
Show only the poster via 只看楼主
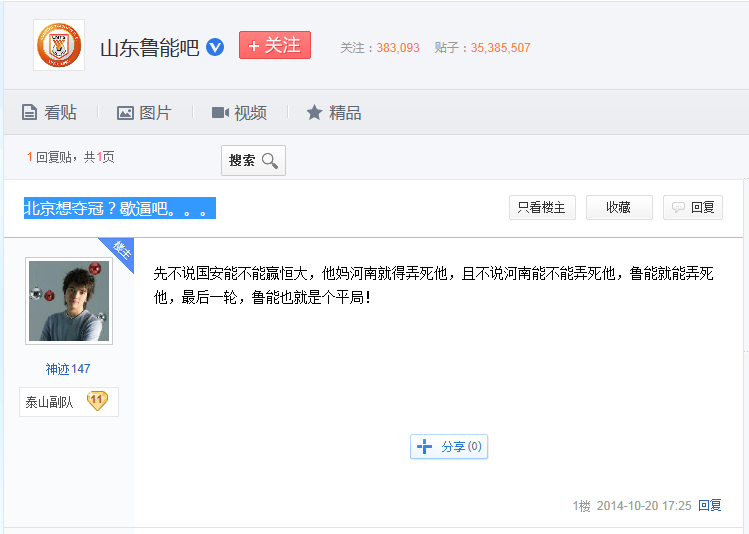(542, 207)
